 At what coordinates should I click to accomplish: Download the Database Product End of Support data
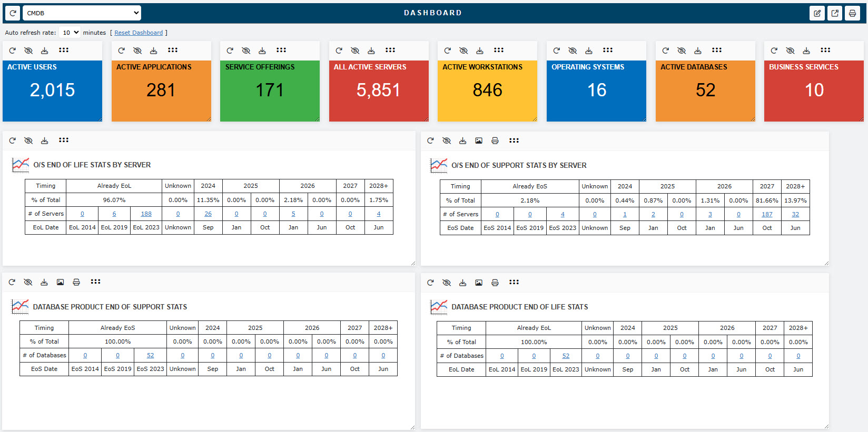44,282
